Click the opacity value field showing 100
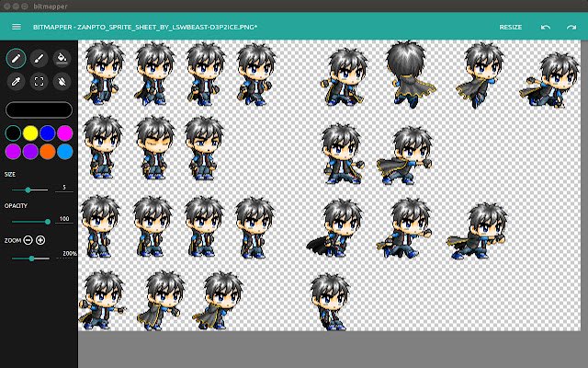This screenshot has height=368, width=588. point(64,219)
